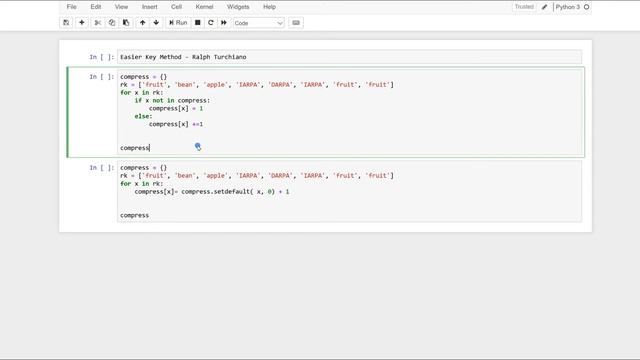The width and height of the screenshot is (640, 360).
Task: Click the Python 3 kernel label
Action: click(567, 7)
